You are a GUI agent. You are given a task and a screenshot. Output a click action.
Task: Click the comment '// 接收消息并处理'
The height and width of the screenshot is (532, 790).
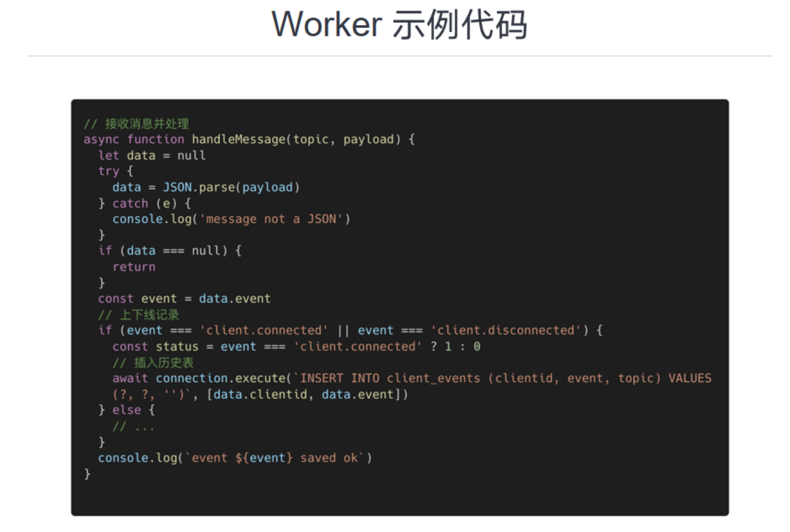click(x=136, y=124)
